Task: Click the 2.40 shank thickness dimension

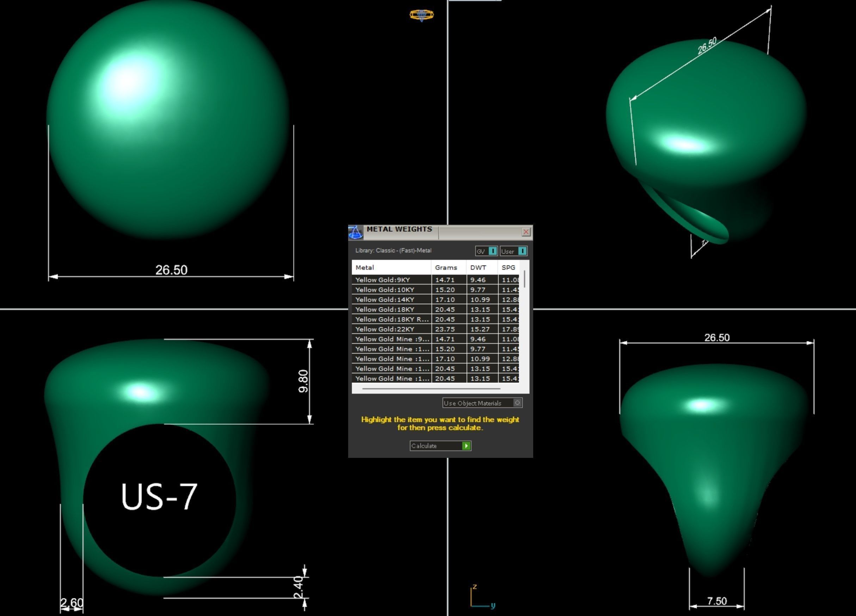Action: point(298,587)
